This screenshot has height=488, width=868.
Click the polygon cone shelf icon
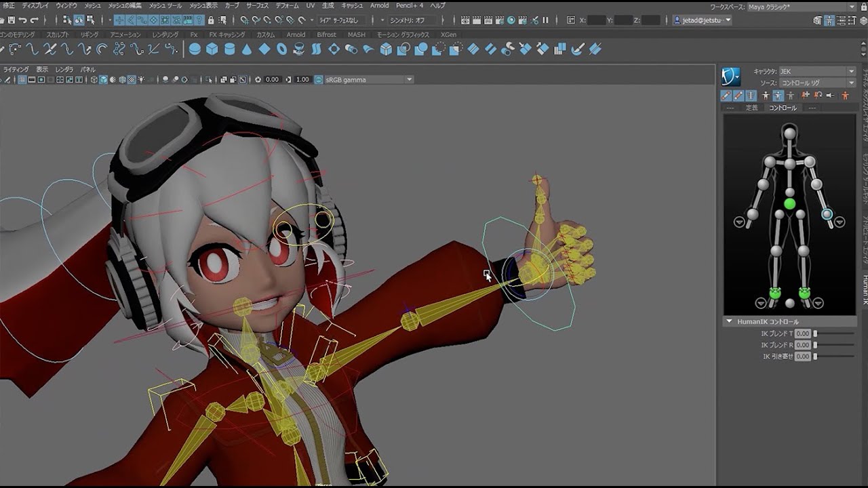247,49
